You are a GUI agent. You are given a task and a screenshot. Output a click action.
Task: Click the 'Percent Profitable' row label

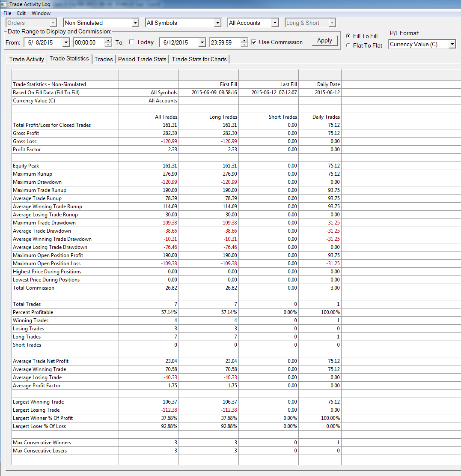click(33, 312)
